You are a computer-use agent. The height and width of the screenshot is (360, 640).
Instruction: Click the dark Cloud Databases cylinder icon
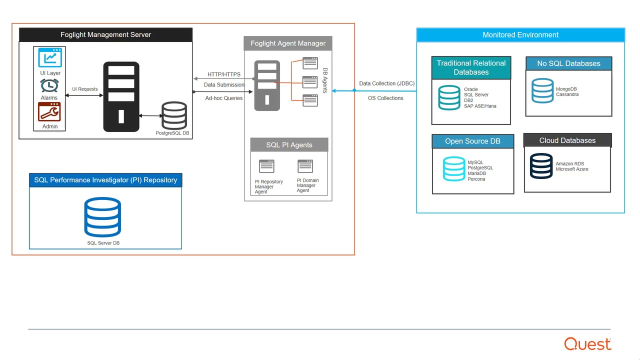pos(541,166)
